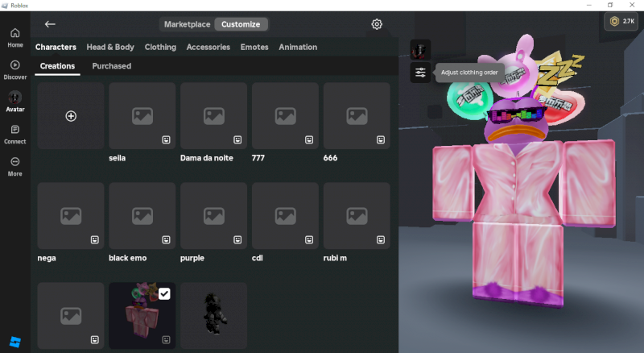Click the back arrow icon
The height and width of the screenshot is (353, 644).
click(x=50, y=24)
